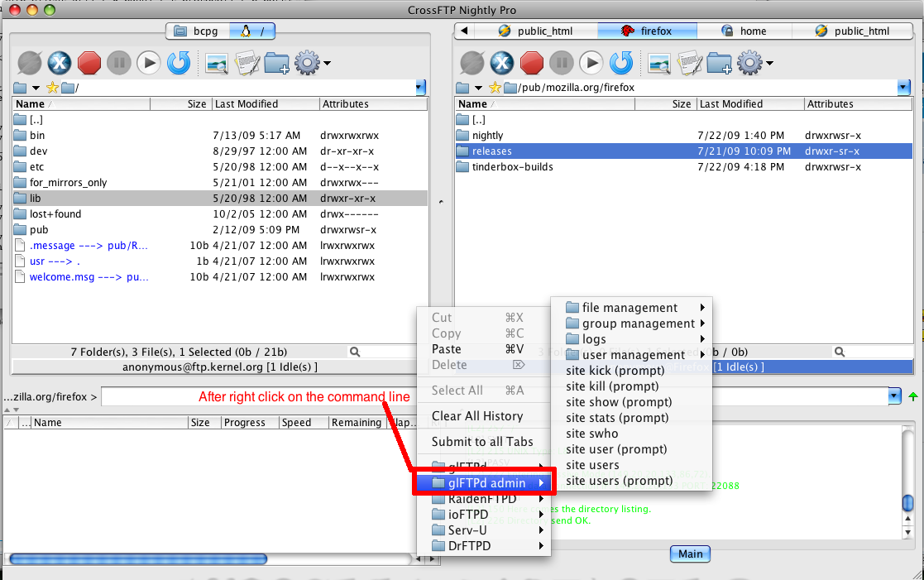Open the image preview icon in left pane
Screen dimensions: 924x580
point(217,63)
